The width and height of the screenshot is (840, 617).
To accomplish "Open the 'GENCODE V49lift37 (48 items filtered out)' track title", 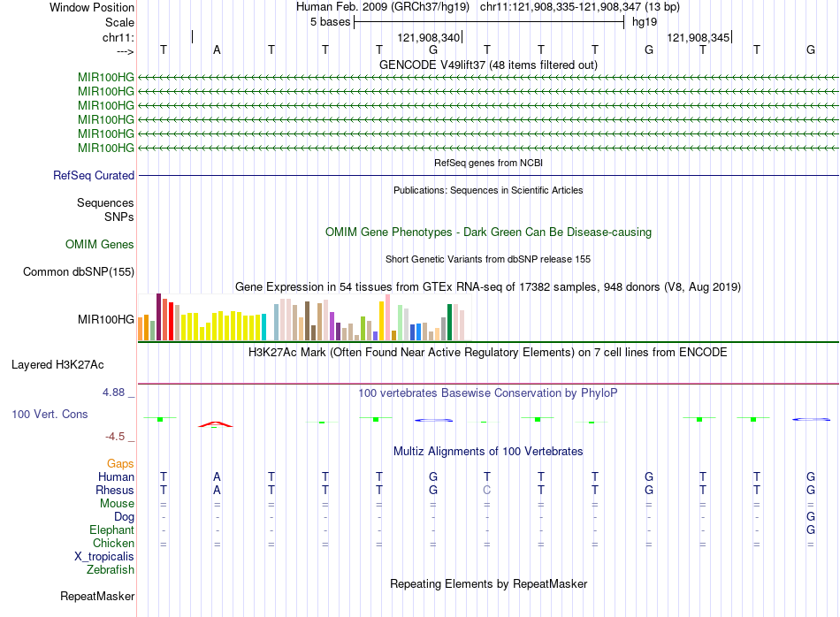I will tap(489, 65).
